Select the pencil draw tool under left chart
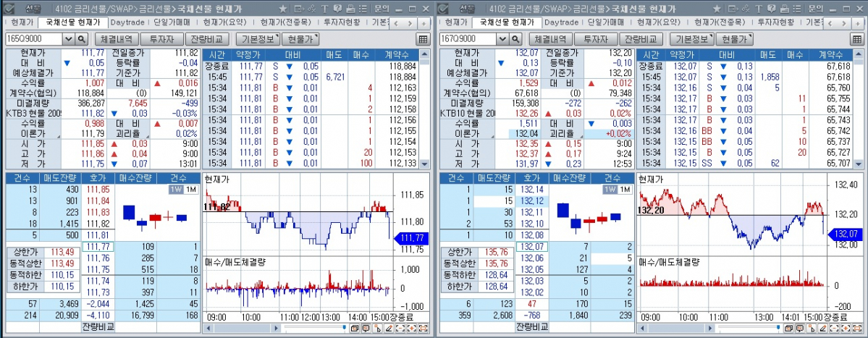The width and height of the screenshot is (868, 338). (x=389, y=329)
